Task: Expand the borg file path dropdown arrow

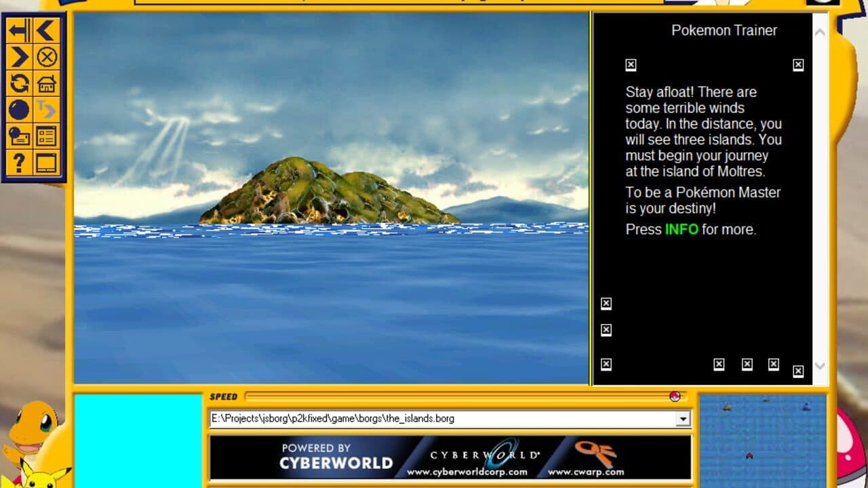Action: click(x=683, y=419)
